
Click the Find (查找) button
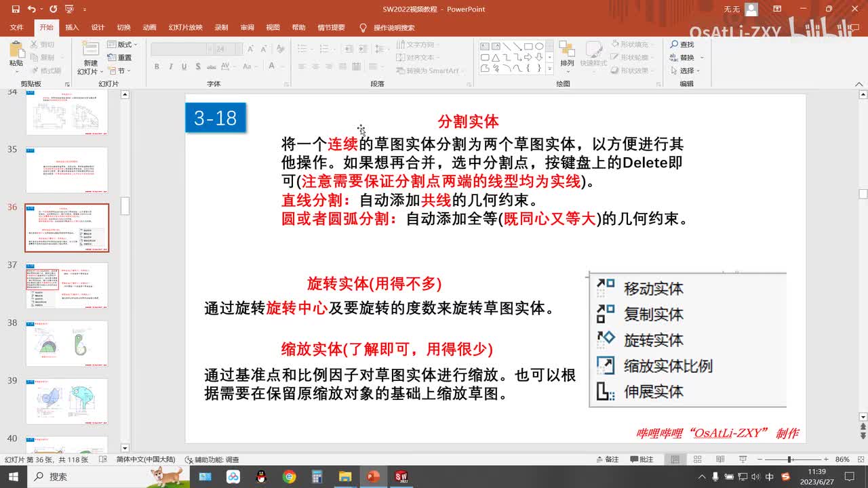pyautogui.click(x=682, y=45)
